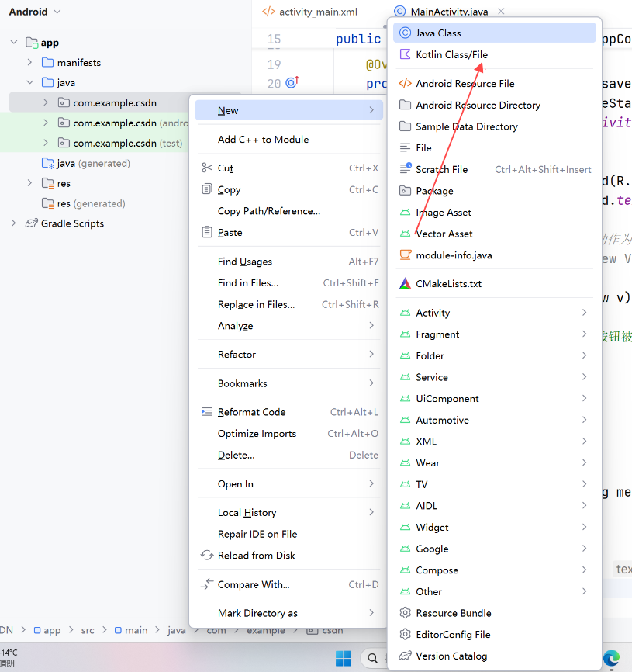Close the MainActivity.java tab
The image size is (632, 672).
pos(501,11)
